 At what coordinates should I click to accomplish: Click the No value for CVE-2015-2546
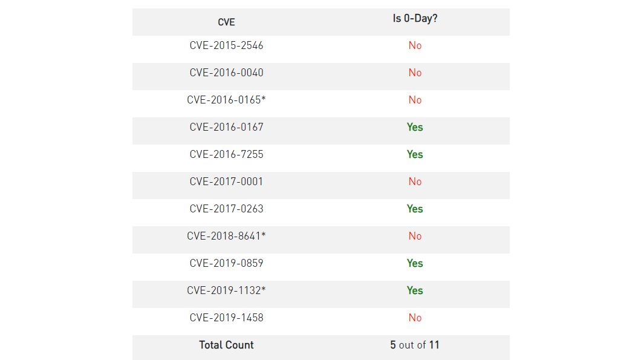(x=415, y=45)
